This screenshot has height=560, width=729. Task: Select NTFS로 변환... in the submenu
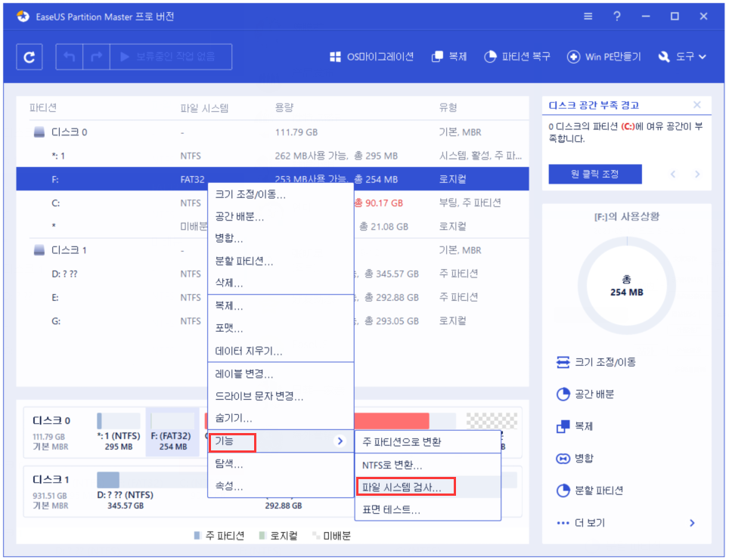(x=428, y=466)
